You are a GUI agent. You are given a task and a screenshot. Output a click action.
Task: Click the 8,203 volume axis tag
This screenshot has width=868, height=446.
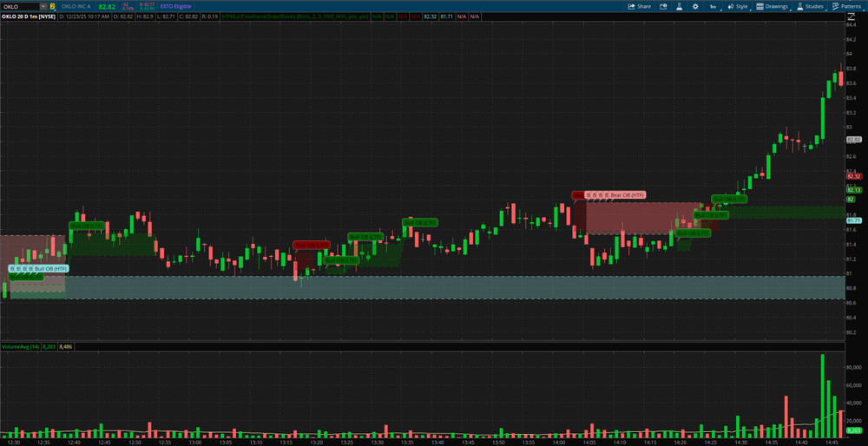point(854,430)
